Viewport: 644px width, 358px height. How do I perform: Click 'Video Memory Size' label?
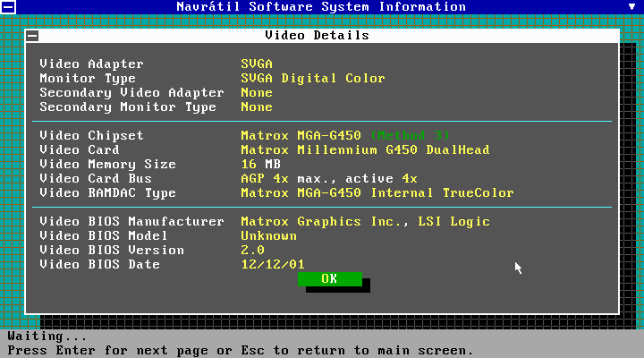click(x=107, y=165)
